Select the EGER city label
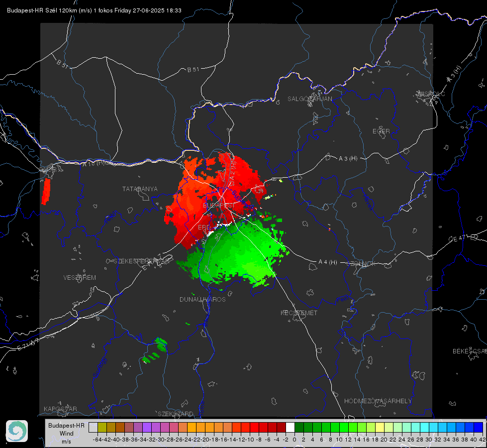This screenshot has width=487, height=448. point(381,131)
